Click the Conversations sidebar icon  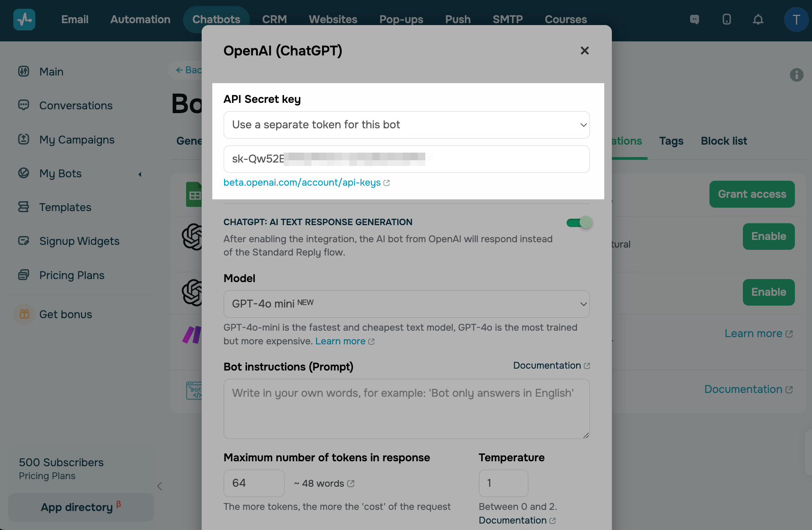(24, 105)
